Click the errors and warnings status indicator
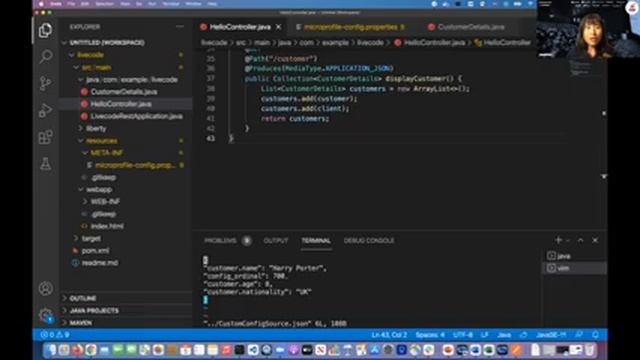 click(x=55, y=335)
